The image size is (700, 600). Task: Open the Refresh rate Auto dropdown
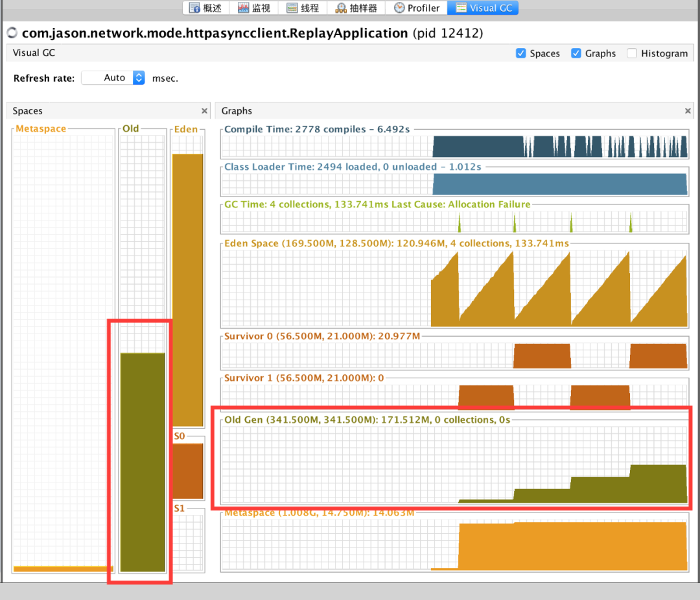139,78
